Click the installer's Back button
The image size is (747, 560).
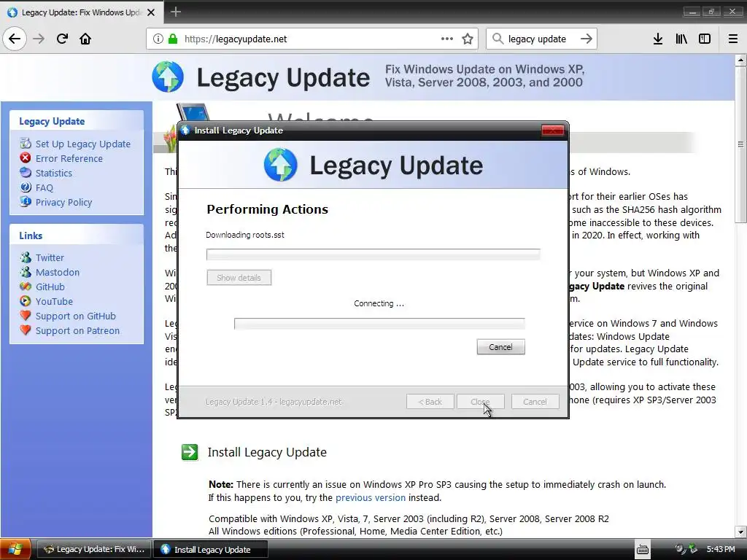[x=430, y=402]
